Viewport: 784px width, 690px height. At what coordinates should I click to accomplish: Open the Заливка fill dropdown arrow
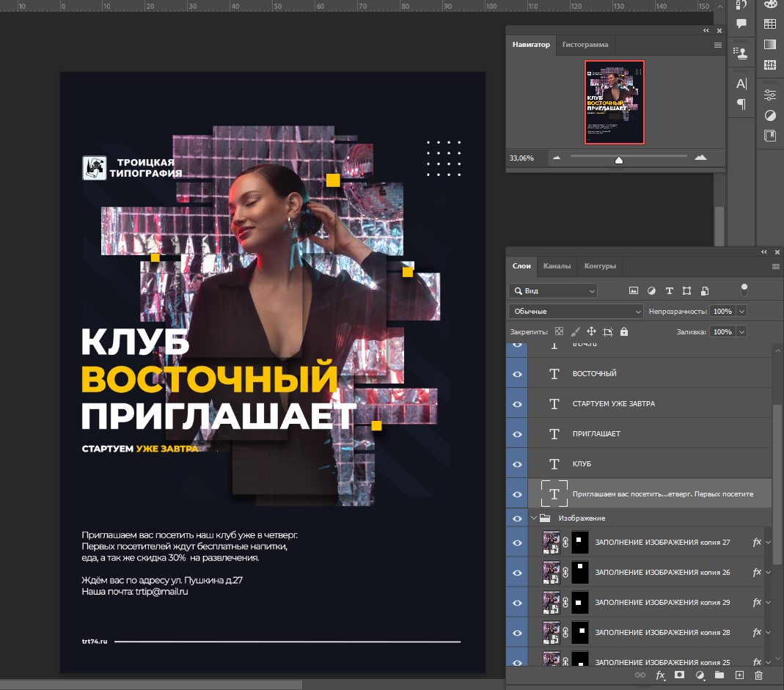[x=742, y=331]
